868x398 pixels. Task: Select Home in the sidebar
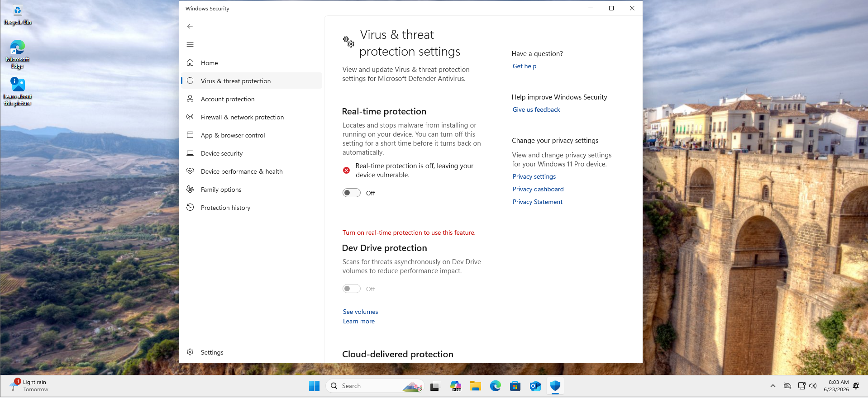click(252, 62)
